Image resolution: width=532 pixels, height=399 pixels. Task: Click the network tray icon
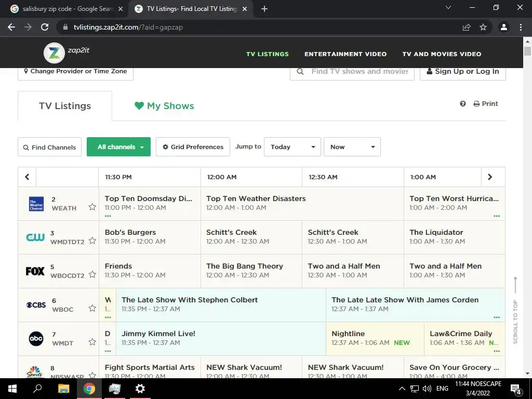point(414,389)
